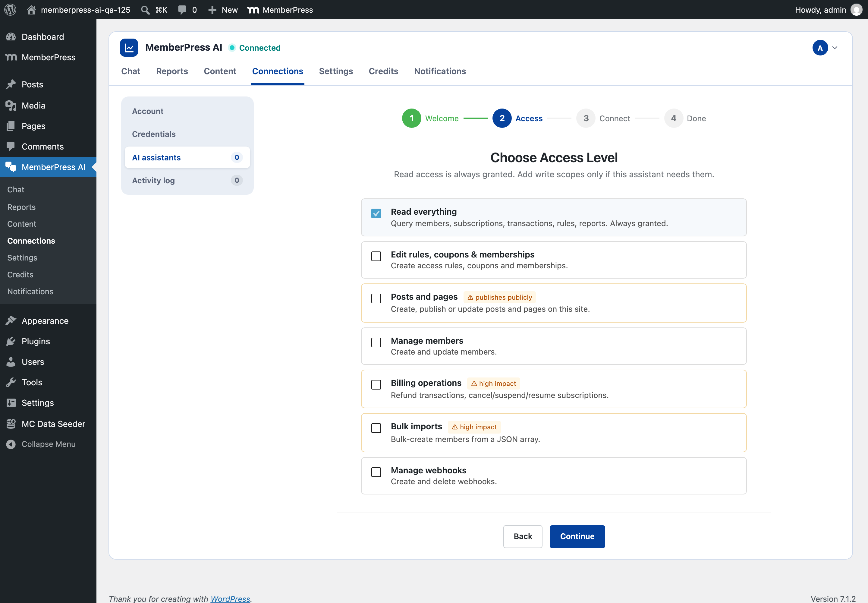Screen dimensions: 868x603
Task: Open the Activity log section
Action: point(187,181)
